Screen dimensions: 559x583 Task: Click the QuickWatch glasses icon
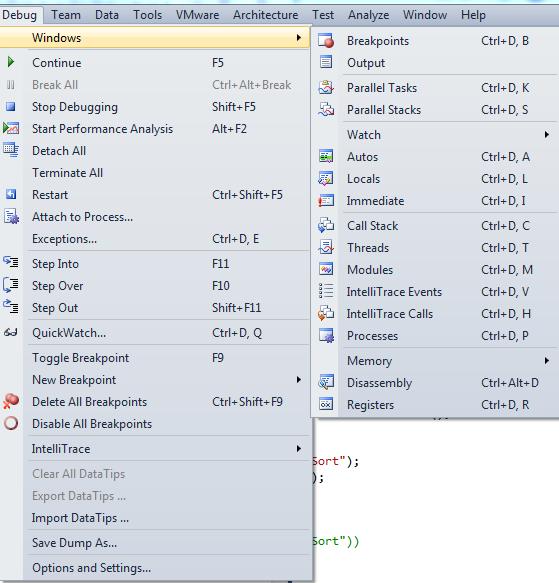click(10, 332)
